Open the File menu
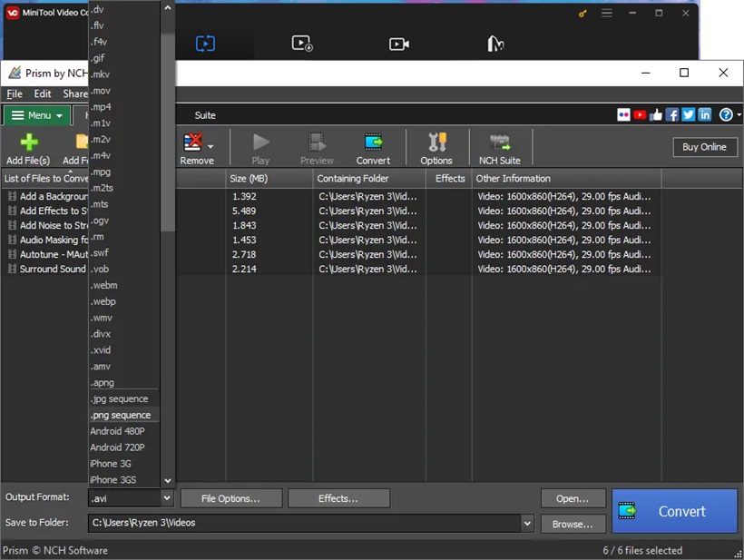Screen dimensions: 744x560 [x=15, y=94]
